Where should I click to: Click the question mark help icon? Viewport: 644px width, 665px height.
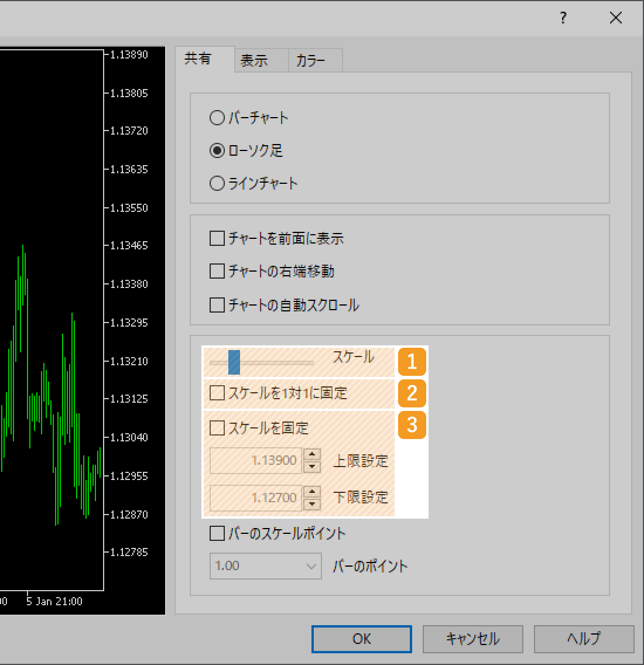pyautogui.click(x=563, y=18)
